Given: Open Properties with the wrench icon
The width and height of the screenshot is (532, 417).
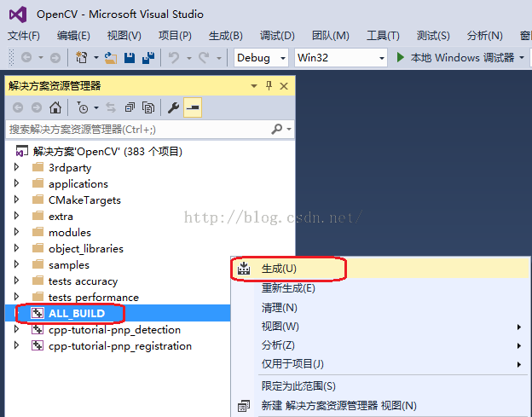Looking at the screenshot, I should pos(173,108).
